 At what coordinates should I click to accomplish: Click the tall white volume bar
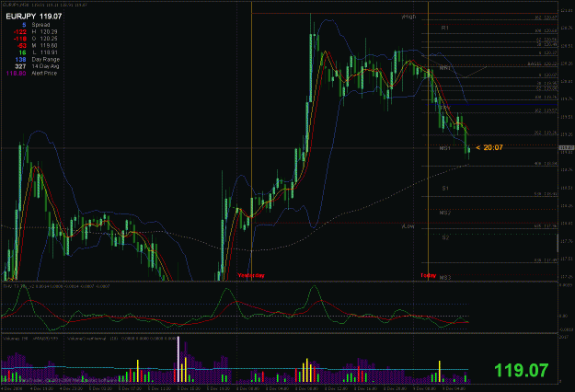[x=178, y=359]
